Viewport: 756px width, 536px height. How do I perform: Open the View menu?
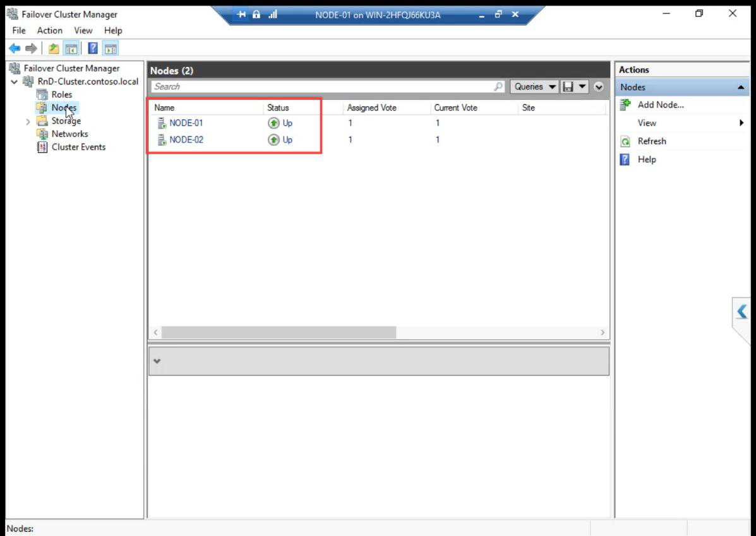[83, 30]
